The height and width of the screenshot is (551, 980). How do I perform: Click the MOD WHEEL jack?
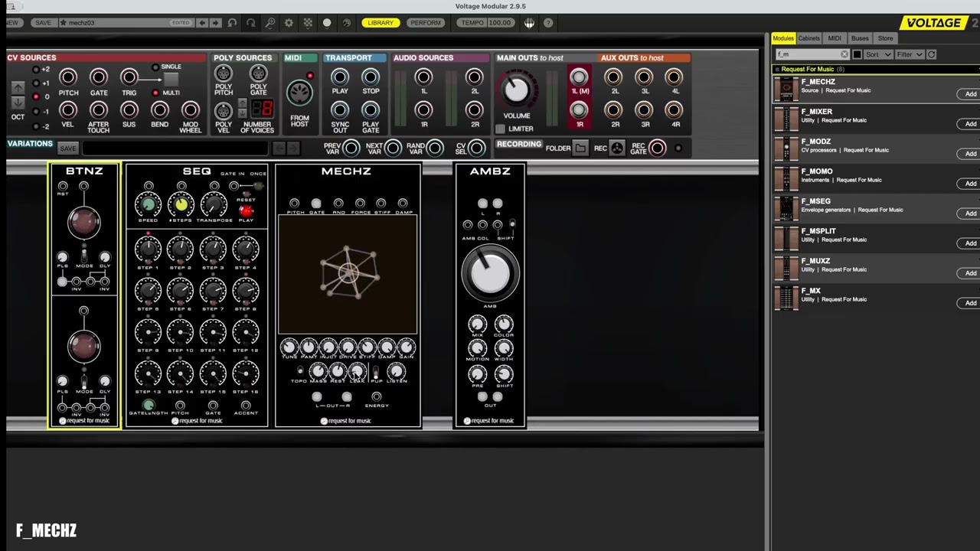click(x=190, y=110)
